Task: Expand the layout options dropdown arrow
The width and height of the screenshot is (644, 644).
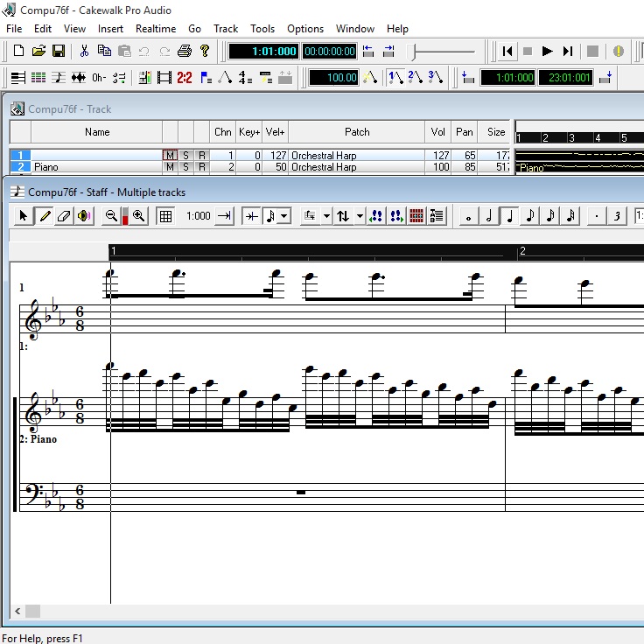Action: 326,216
